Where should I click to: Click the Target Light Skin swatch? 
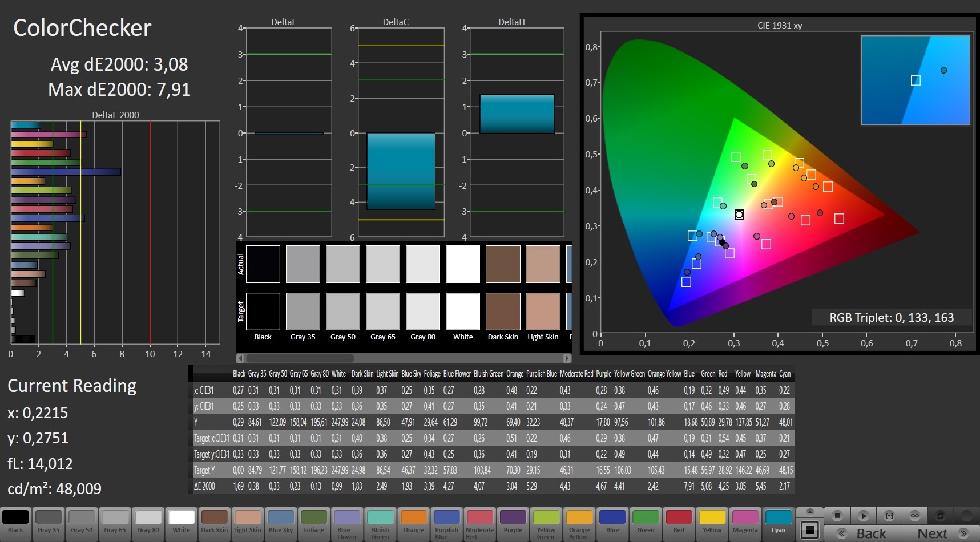click(x=543, y=312)
